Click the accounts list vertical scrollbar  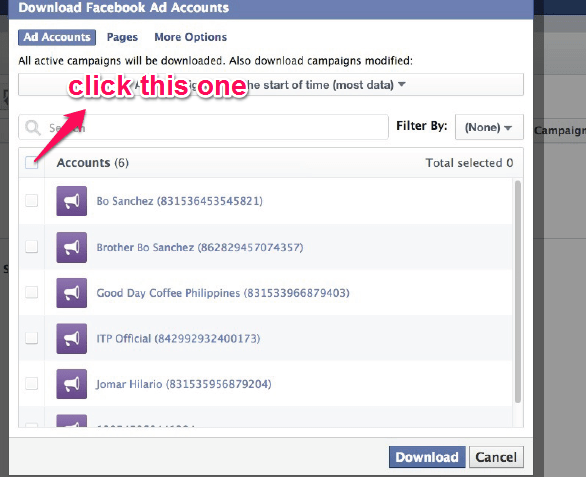coord(518,292)
